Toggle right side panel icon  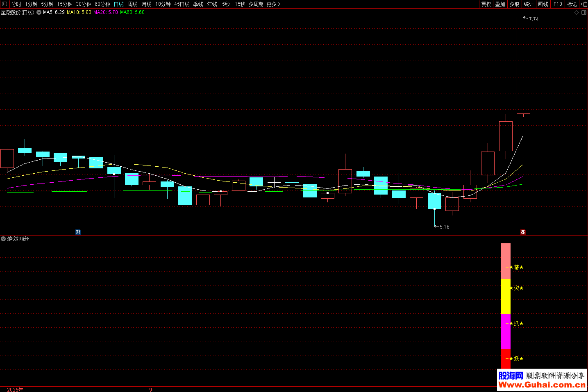(584, 13)
